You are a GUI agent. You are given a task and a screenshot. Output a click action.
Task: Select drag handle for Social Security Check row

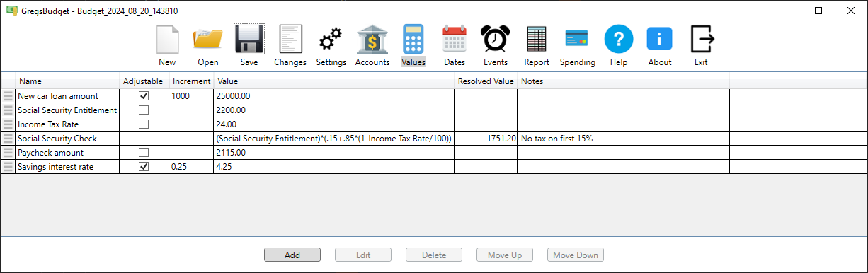(x=8, y=139)
